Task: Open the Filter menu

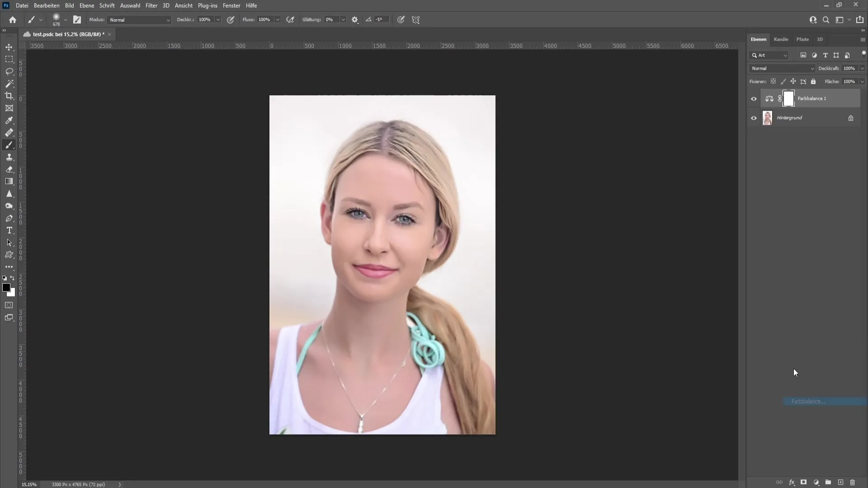Action: [150, 5]
